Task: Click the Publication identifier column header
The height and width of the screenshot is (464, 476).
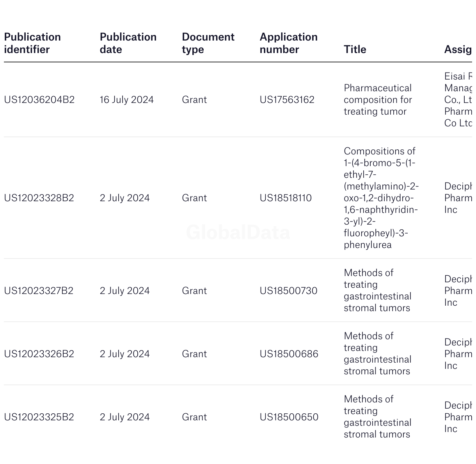Action: pyautogui.click(x=32, y=43)
